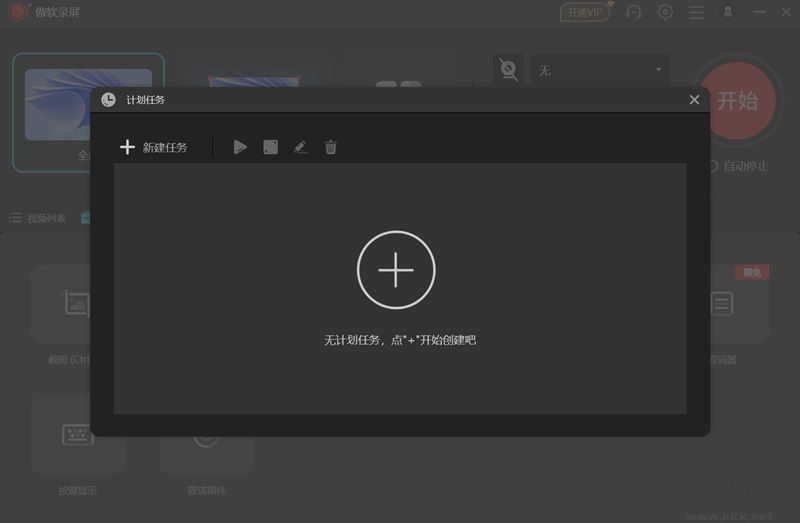Image resolution: width=800 pixels, height=523 pixels.
Task: Click the red 开始 record button
Action: [737, 101]
